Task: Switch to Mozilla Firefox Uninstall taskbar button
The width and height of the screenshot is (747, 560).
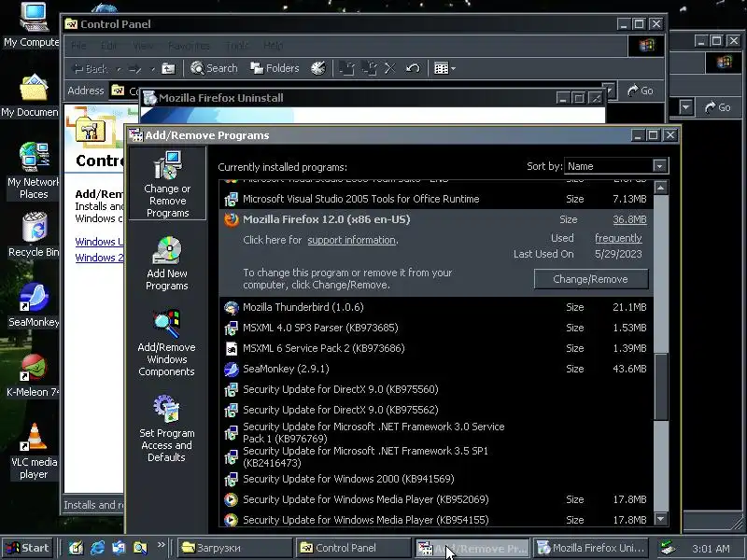Action: tap(591, 548)
